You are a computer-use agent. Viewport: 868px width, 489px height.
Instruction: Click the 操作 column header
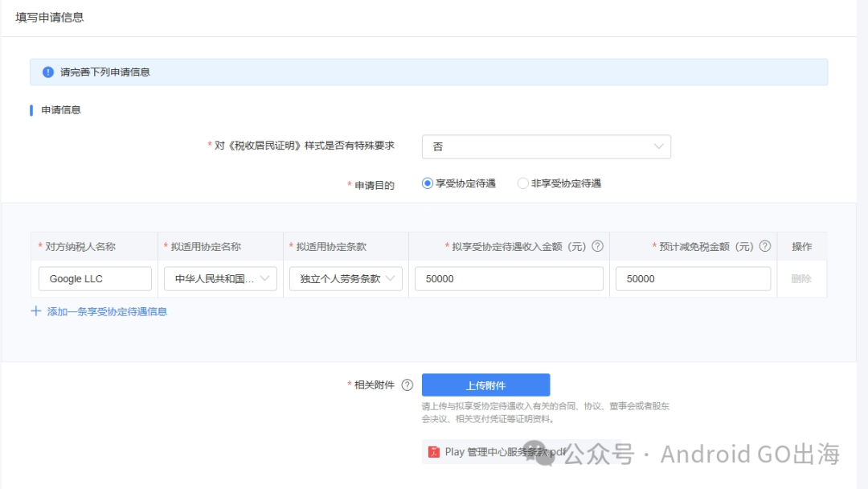[801, 246]
